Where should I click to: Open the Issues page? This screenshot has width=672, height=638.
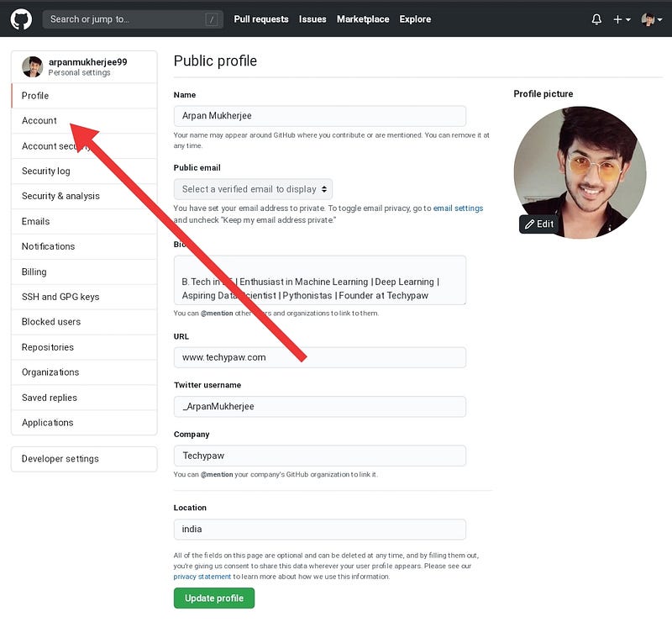[312, 19]
